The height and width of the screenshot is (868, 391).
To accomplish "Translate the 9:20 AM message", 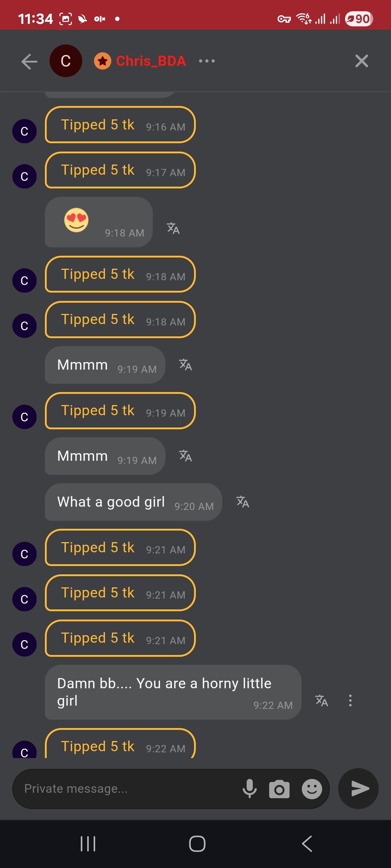I will 243,502.
